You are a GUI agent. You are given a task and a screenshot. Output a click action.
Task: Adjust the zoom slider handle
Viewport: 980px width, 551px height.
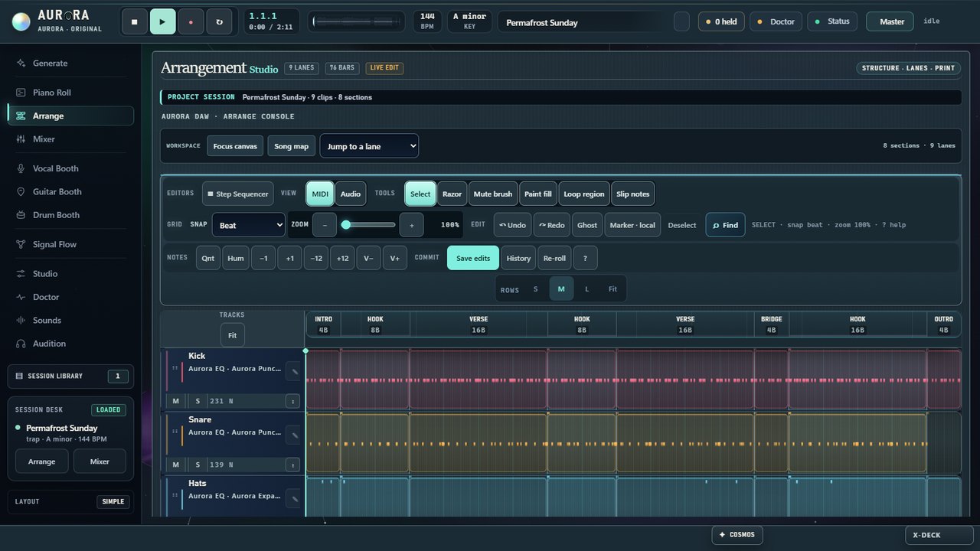346,225
